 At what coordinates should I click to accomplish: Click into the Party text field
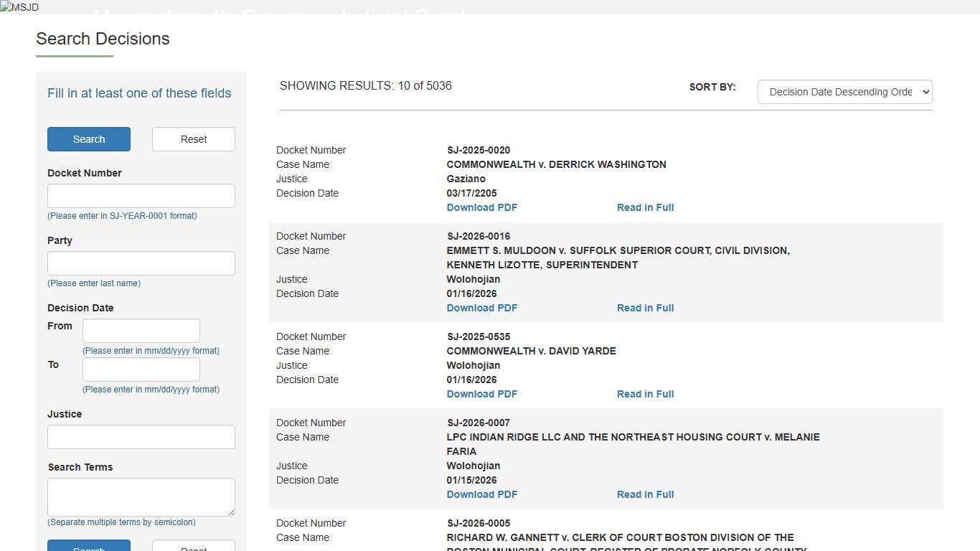(141, 263)
